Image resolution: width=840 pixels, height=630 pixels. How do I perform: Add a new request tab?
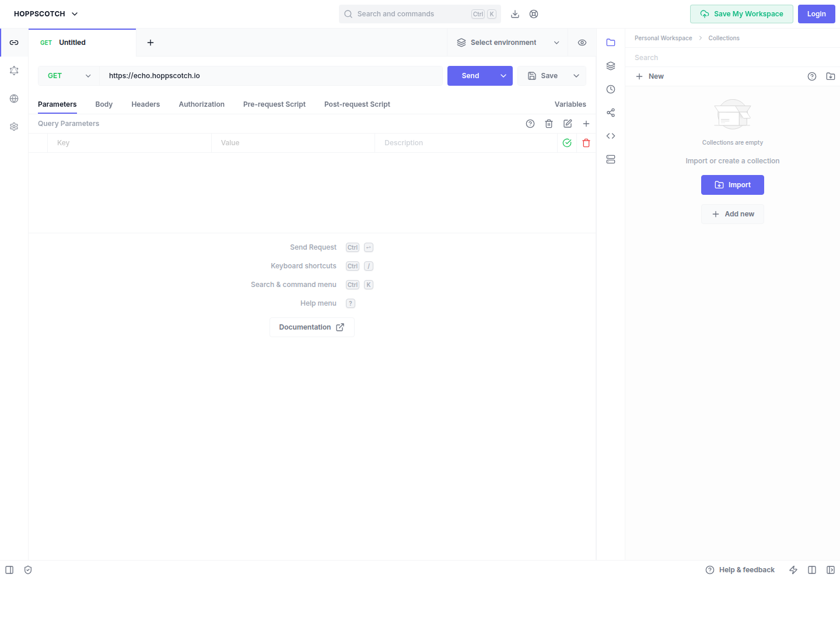click(x=150, y=43)
